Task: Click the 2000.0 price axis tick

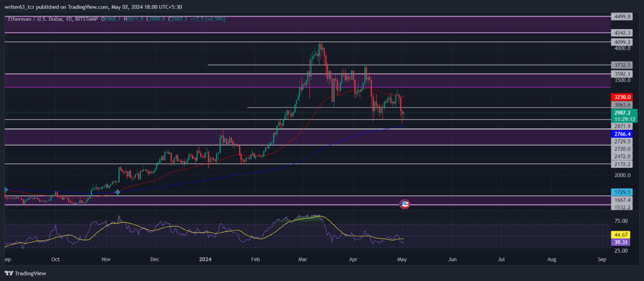Action: pyautogui.click(x=622, y=175)
